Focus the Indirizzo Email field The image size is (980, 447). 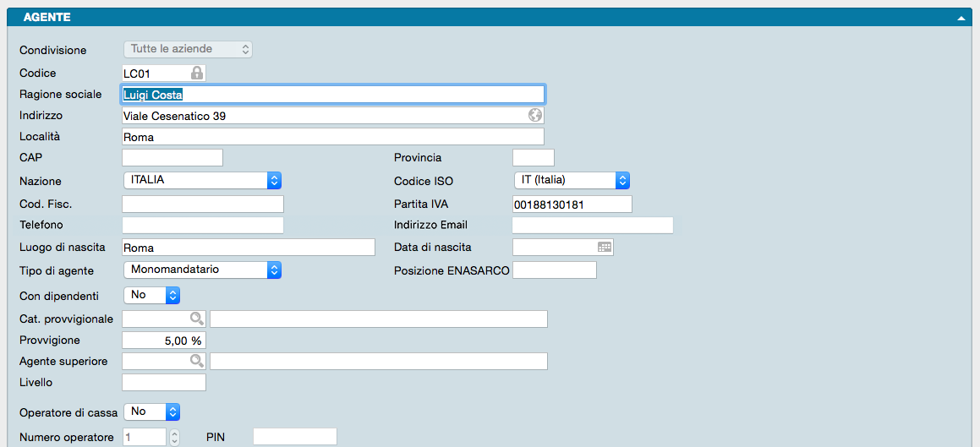593,225
